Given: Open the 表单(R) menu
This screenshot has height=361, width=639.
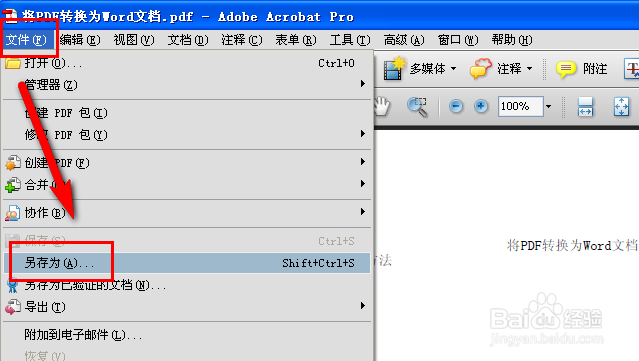Looking at the screenshot, I should [295, 40].
